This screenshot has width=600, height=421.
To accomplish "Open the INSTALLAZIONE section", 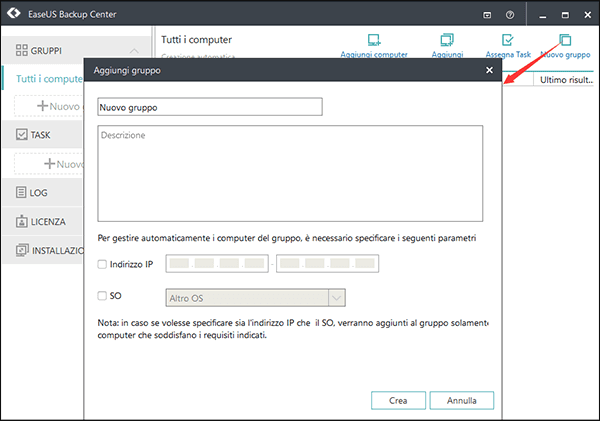I will pyautogui.click(x=42, y=250).
